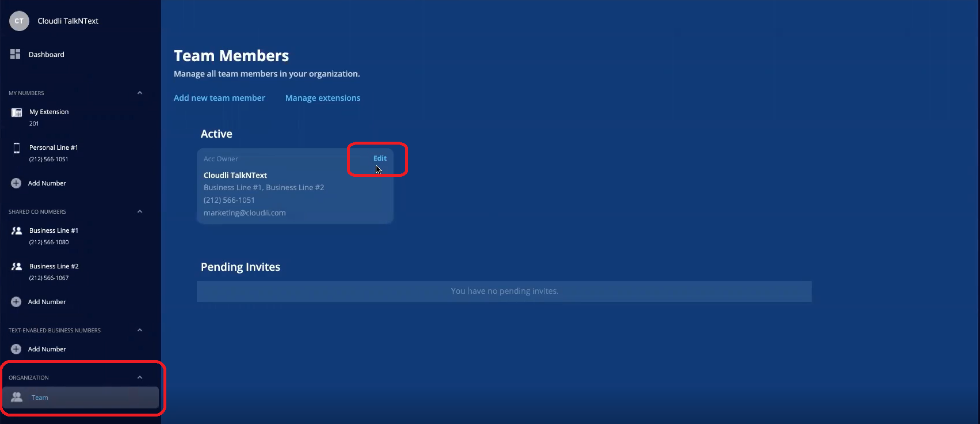The height and width of the screenshot is (424, 980).
Task: Click the Active heading
Action: [216, 134]
